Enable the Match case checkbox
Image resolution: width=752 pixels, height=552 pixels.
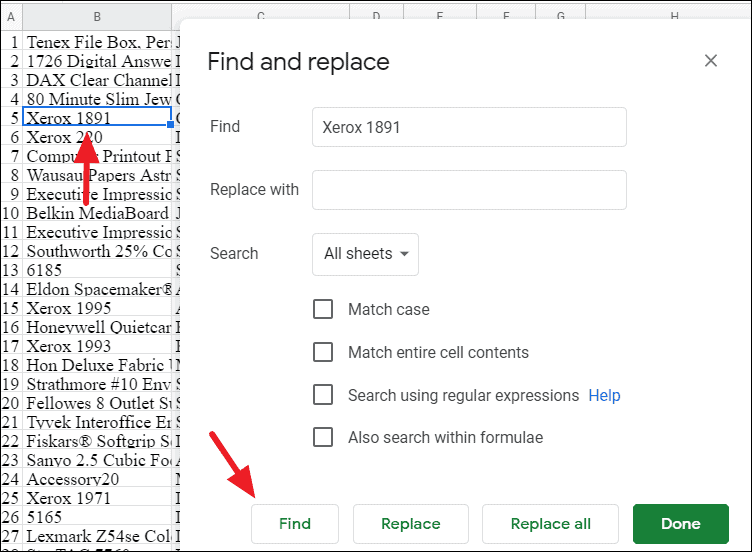pyautogui.click(x=323, y=309)
